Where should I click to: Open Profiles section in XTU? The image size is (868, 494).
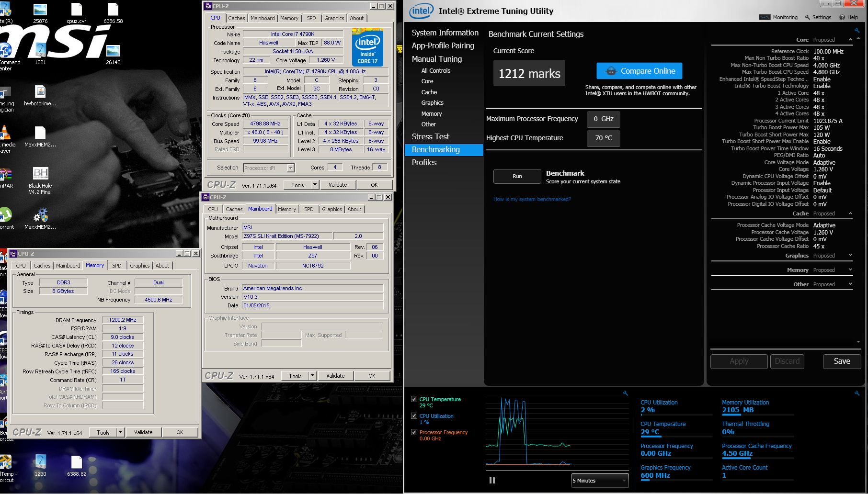(424, 162)
